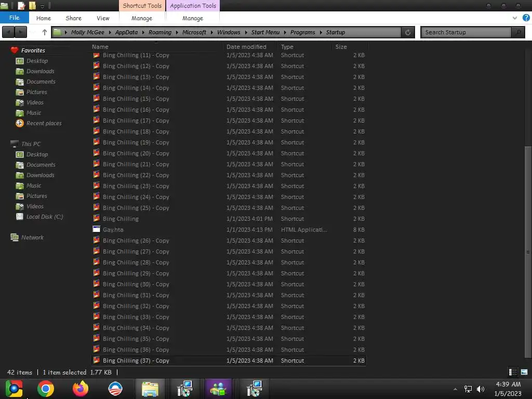
Task: Expand breadcrumb arrow after Roaming
Action: point(177,32)
